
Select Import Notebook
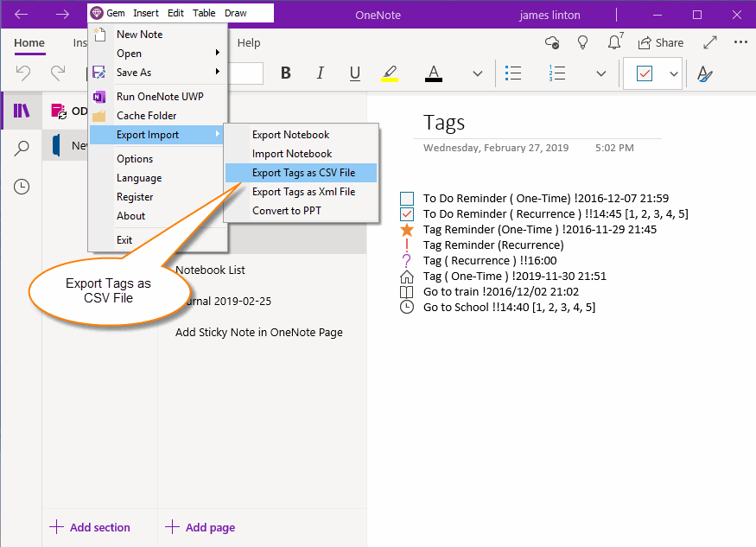(301, 154)
